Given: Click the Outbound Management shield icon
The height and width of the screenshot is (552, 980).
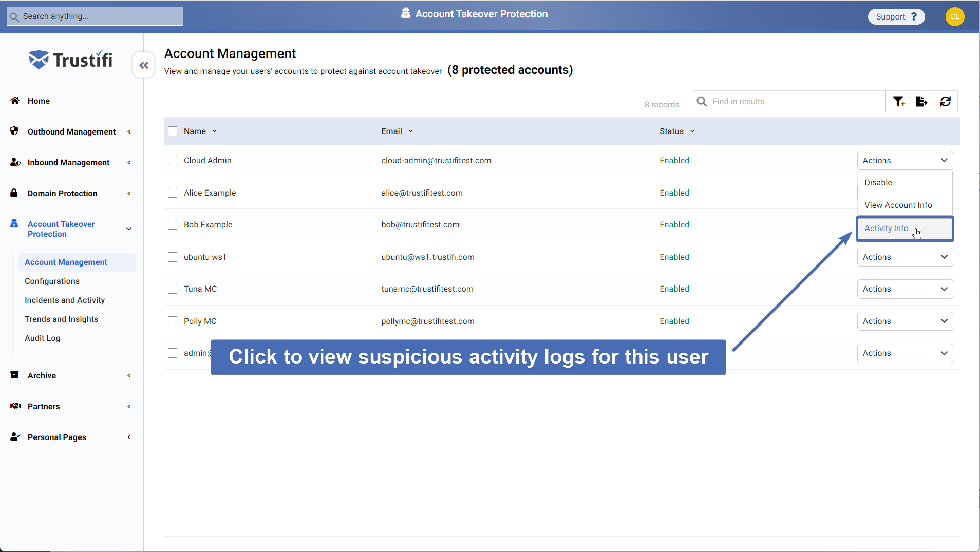Looking at the screenshot, I should pyautogui.click(x=14, y=131).
